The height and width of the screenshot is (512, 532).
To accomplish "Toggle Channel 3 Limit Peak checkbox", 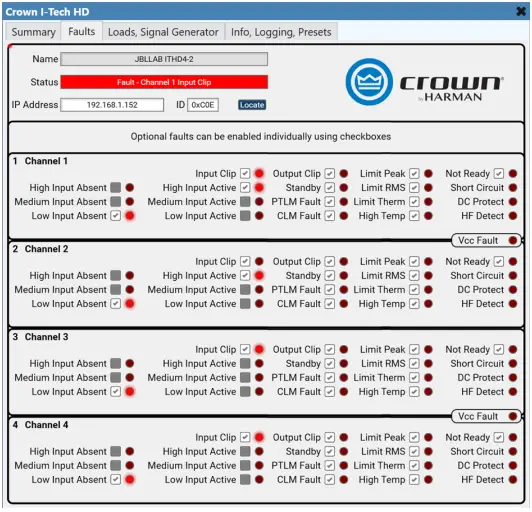I will [x=414, y=349].
